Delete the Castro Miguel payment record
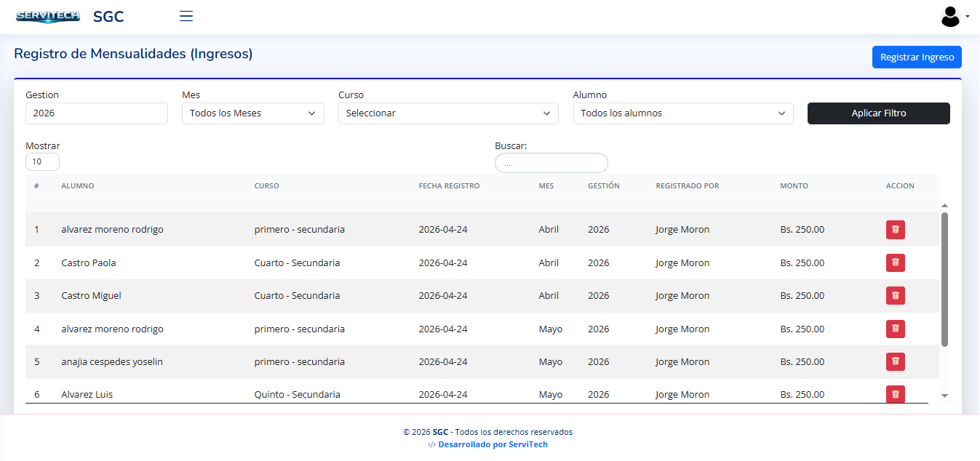The height and width of the screenshot is (461, 980). 896,296
